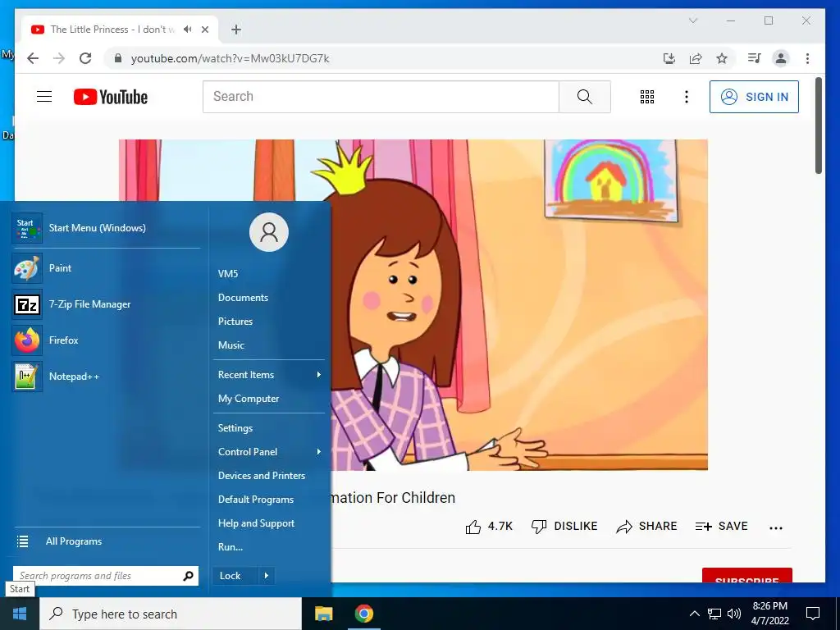The image size is (840, 630).
Task: Reload the YouTube page
Action: tap(85, 58)
